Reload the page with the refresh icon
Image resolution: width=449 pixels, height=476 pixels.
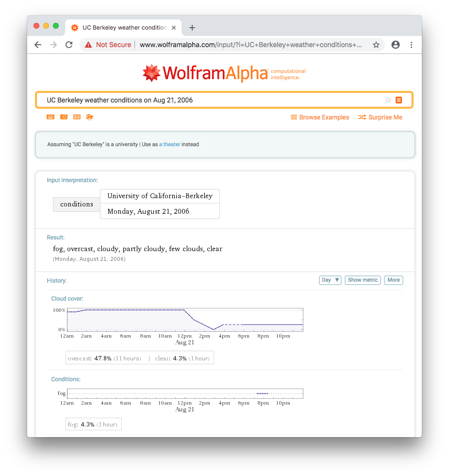tap(69, 45)
